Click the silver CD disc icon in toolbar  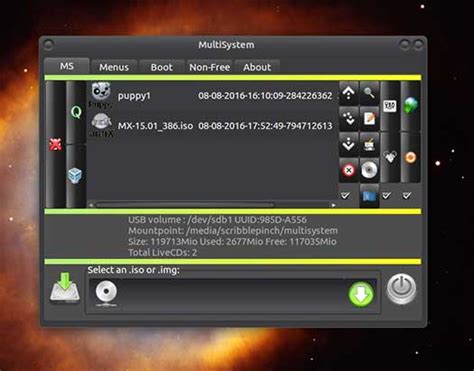(369, 170)
